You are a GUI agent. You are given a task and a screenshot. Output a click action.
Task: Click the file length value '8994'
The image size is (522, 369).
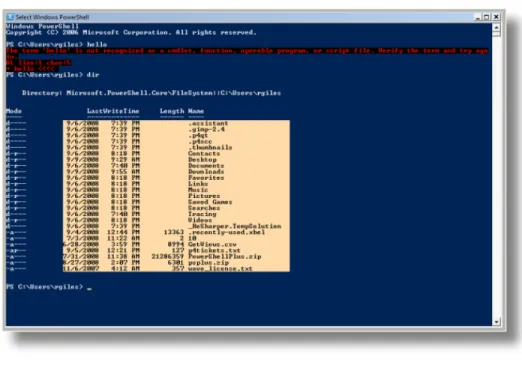point(176,244)
